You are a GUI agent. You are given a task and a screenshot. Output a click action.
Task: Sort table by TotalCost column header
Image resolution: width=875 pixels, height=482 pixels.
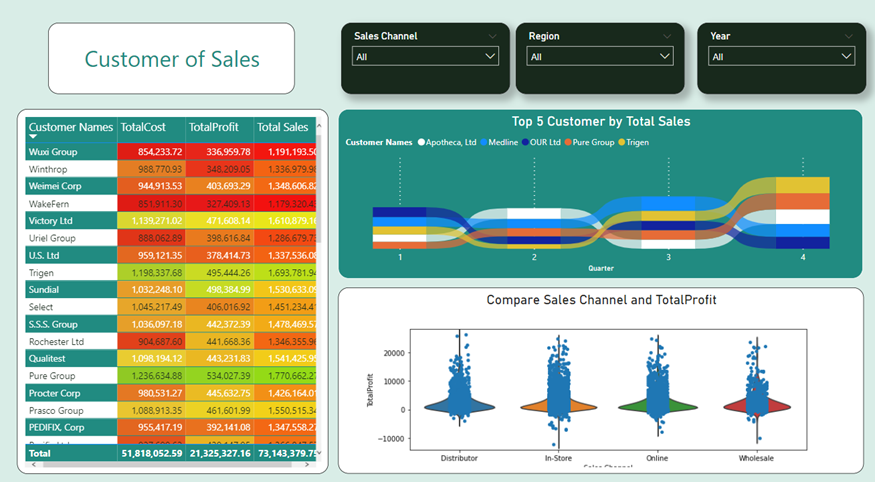146,127
